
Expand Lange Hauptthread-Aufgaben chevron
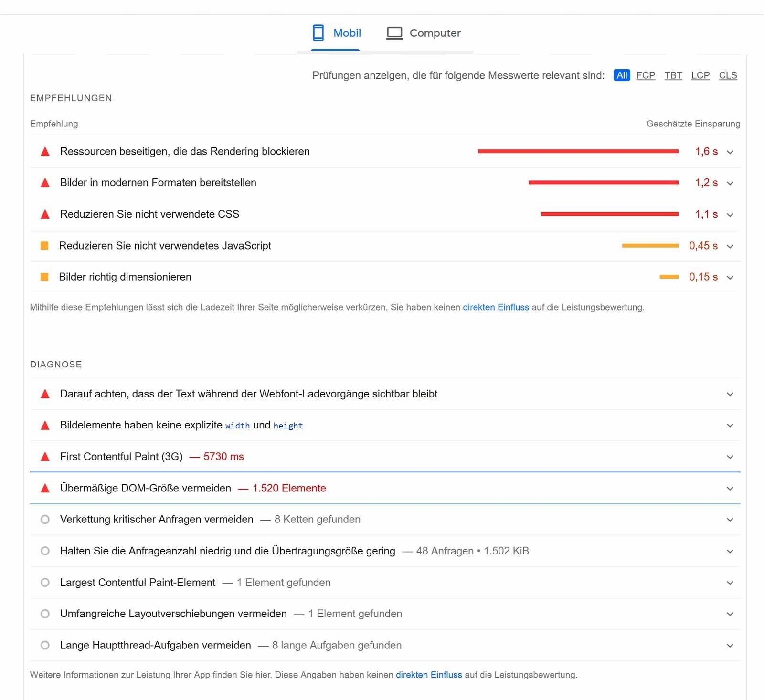pyautogui.click(x=730, y=646)
